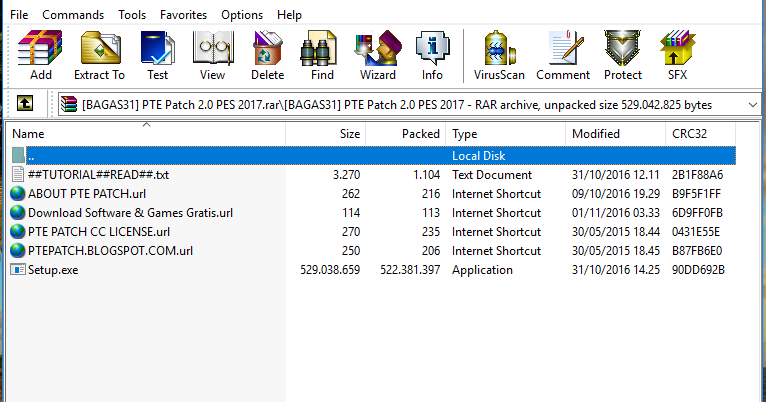Viewport: 766px width, 402px height.
Task: Click the parent folder '..' icon
Action: [x=18, y=155]
